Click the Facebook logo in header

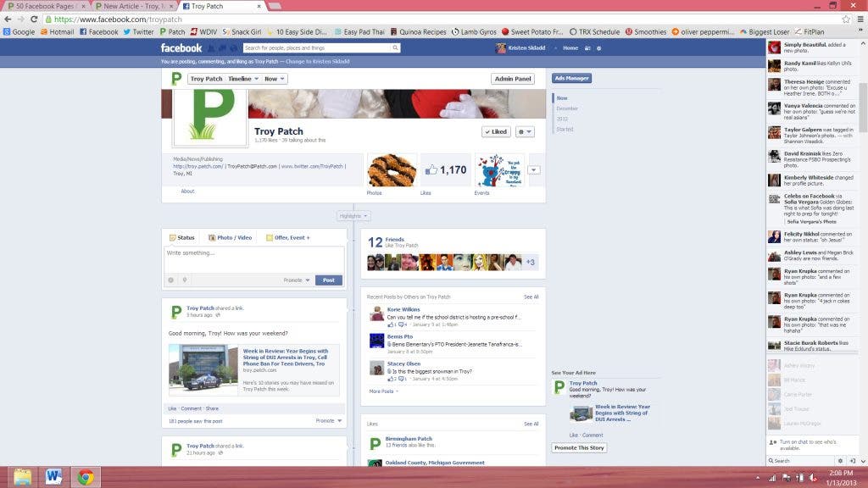(181, 48)
